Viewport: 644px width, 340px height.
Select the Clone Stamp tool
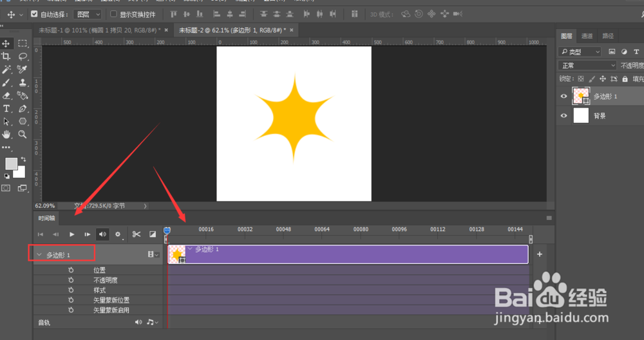tap(23, 82)
